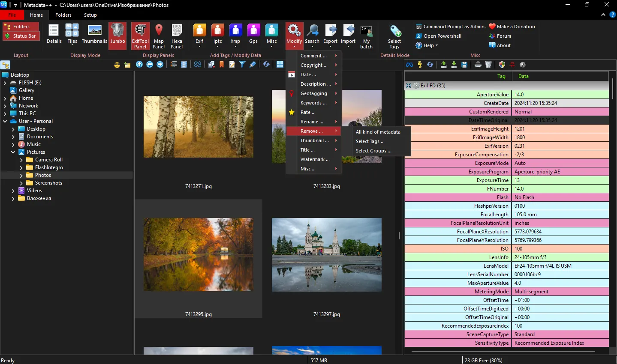
Task: Click the green upload arrow icon
Action: click(444, 65)
